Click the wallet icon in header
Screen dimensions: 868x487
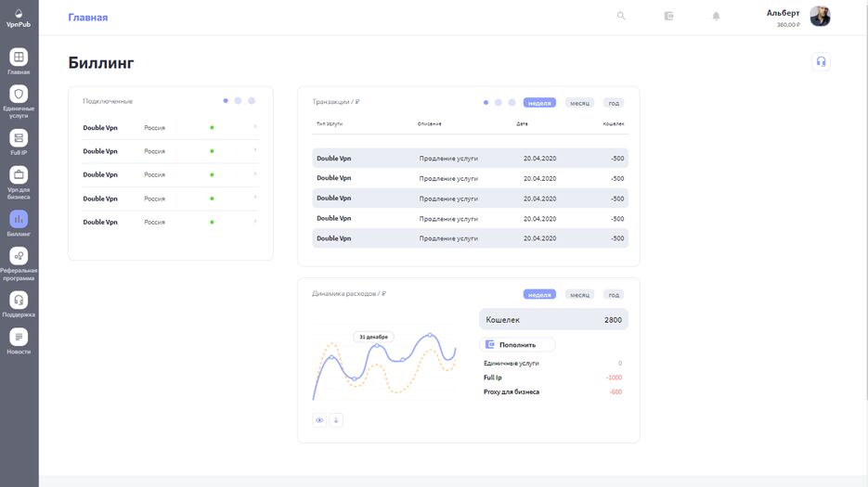click(668, 16)
